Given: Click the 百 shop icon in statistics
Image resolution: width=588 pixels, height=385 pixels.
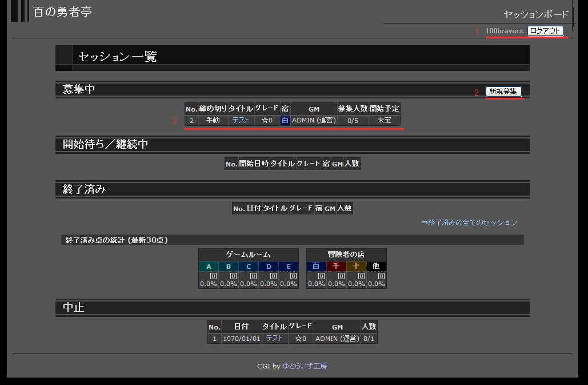Looking at the screenshot, I should (316, 267).
